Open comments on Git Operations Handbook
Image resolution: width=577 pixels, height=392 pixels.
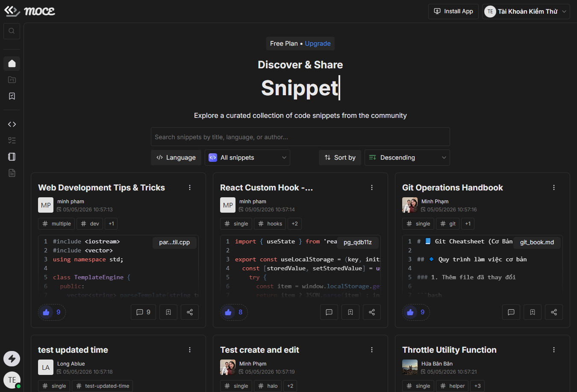[x=511, y=312]
